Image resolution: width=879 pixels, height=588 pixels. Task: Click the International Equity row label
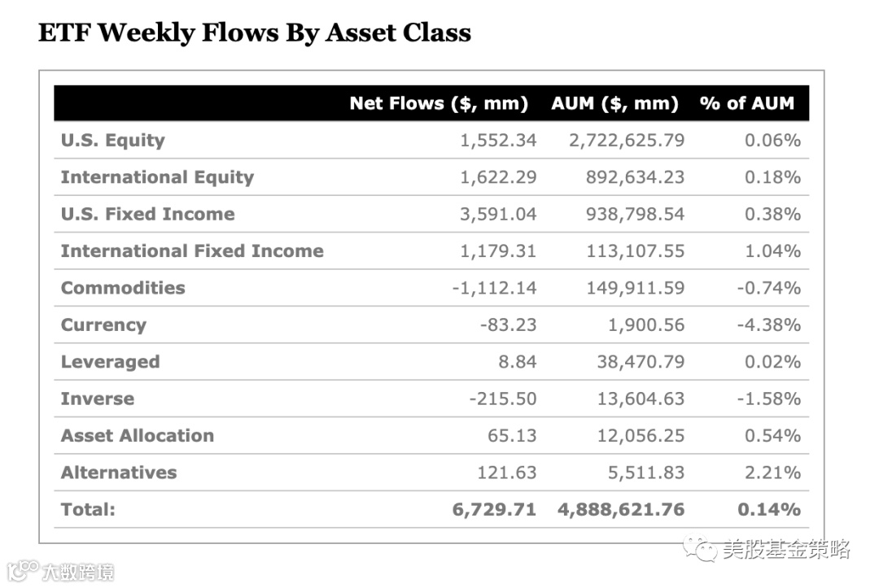[157, 177]
